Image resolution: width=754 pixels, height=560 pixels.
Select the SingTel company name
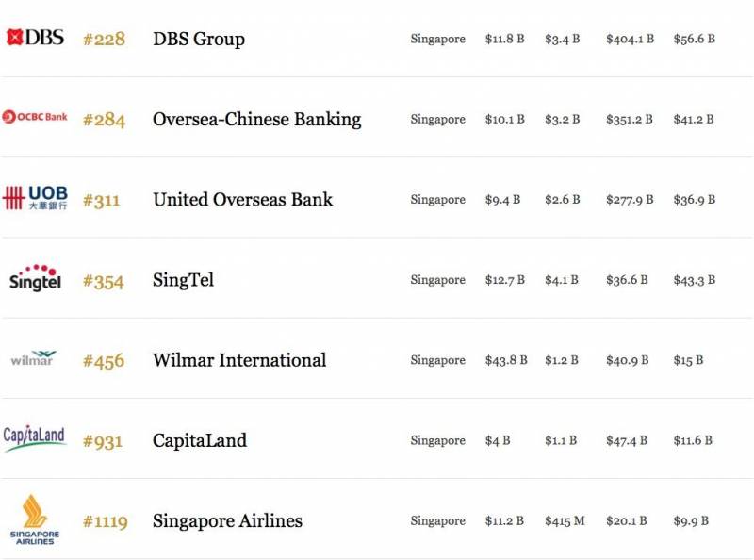[184, 280]
